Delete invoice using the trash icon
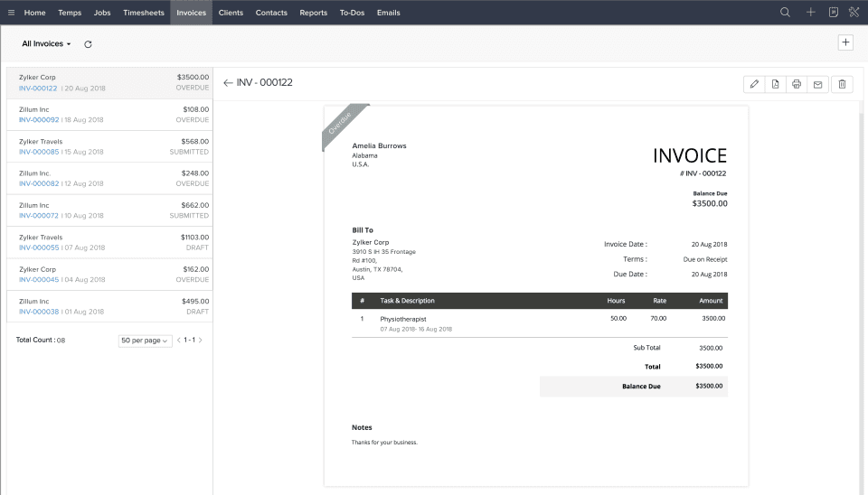 click(842, 84)
